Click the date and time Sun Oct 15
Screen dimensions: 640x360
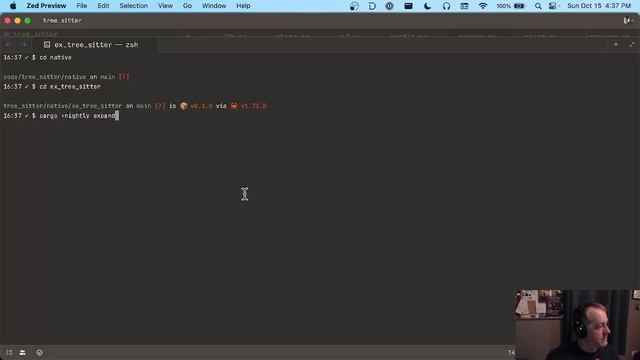coord(599,6)
